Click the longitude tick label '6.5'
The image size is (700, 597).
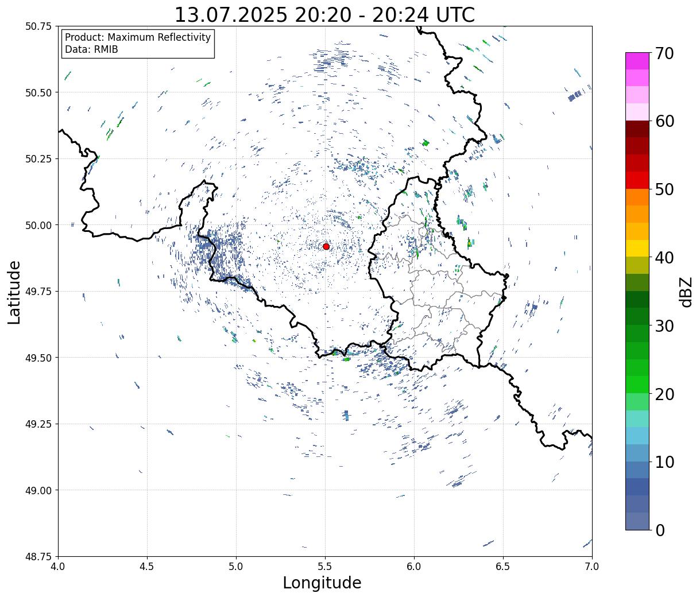[503, 567]
